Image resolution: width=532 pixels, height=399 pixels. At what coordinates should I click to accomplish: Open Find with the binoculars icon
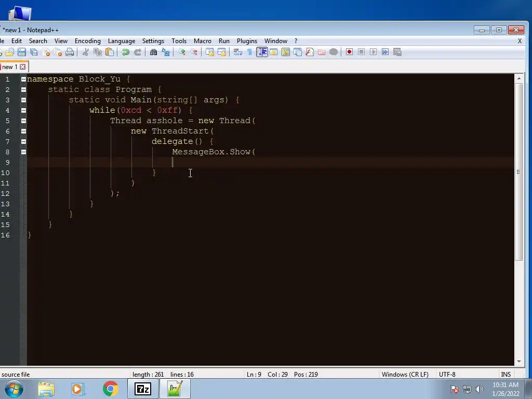coord(153,52)
